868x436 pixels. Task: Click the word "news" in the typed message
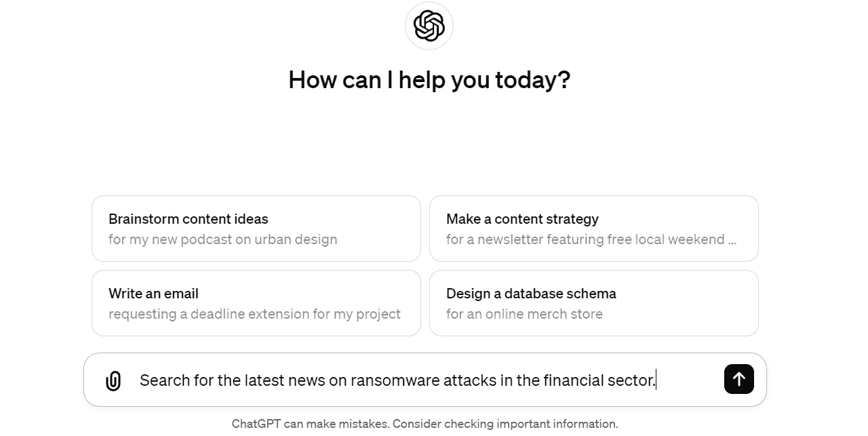coord(307,380)
